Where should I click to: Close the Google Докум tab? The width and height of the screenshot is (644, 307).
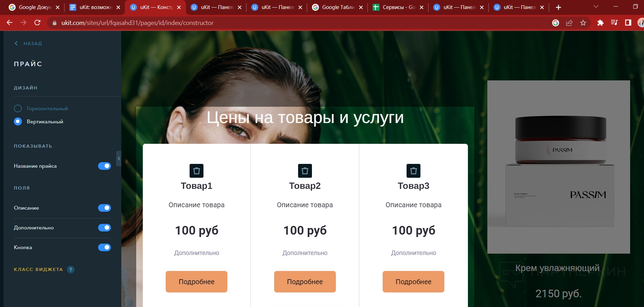(x=58, y=7)
